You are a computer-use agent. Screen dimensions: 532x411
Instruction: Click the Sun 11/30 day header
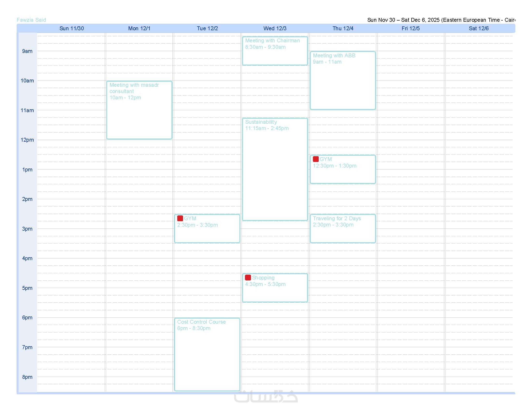pyautogui.click(x=72, y=29)
